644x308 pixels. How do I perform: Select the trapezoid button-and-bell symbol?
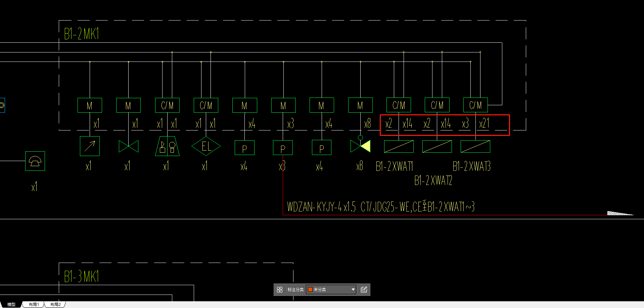point(167,146)
